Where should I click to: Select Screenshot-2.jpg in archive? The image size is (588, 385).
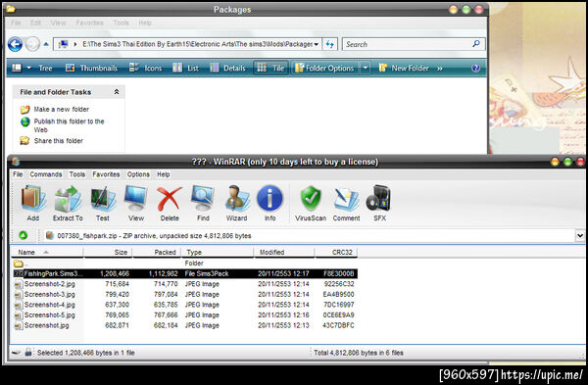[x=185, y=284]
